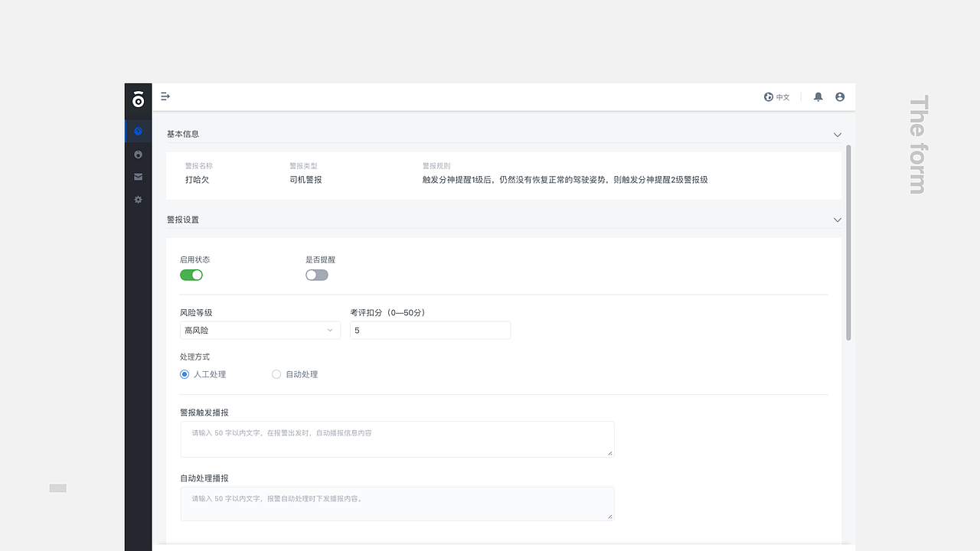Open notifications bell icon
Image resolution: width=980 pixels, height=551 pixels.
point(818,97)
